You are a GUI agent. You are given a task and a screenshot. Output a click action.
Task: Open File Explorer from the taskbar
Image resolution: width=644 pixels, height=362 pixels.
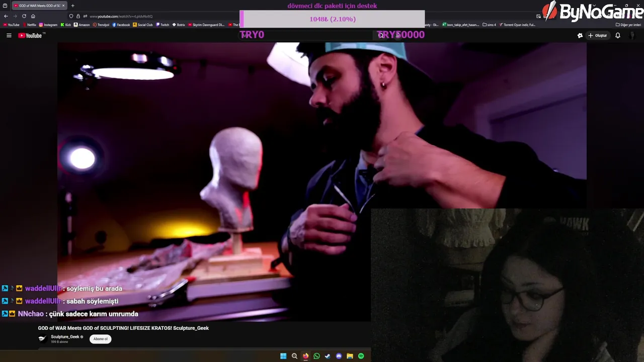[350, 356]
